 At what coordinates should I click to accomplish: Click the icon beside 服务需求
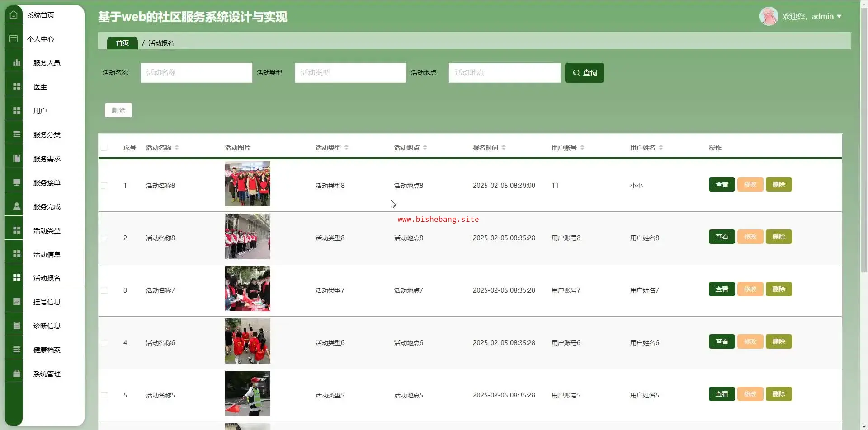pos(17,159)
